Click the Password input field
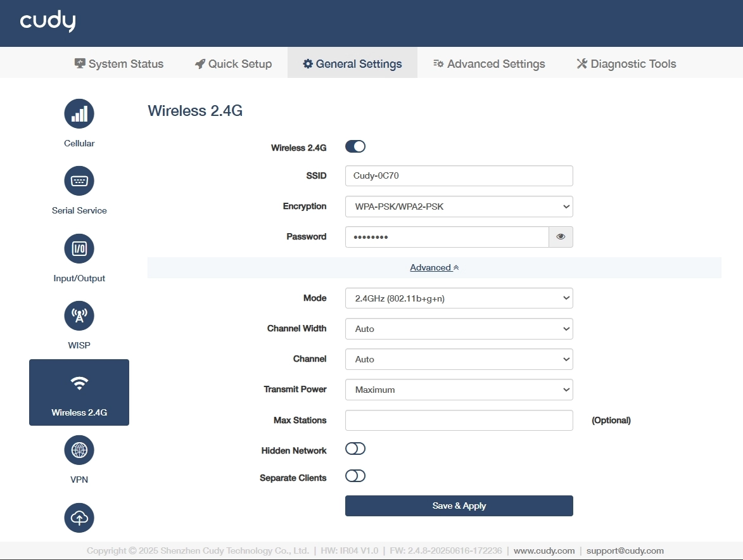 coord(447,237)
